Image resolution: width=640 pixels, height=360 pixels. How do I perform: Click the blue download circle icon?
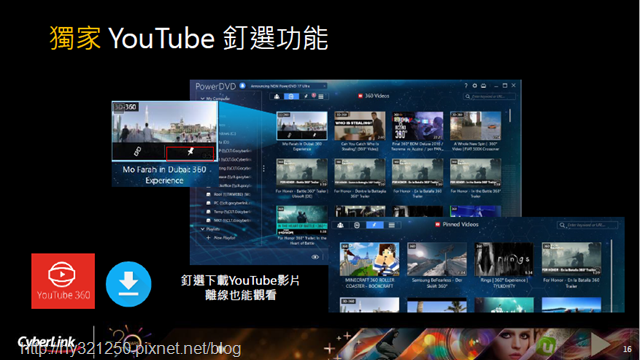tap(129, 284)
